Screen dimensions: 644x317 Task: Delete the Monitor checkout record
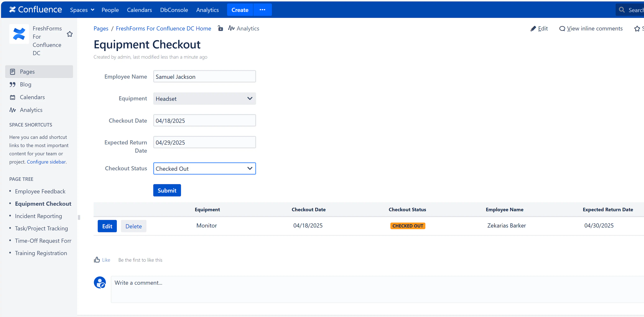tap(133, 226)
